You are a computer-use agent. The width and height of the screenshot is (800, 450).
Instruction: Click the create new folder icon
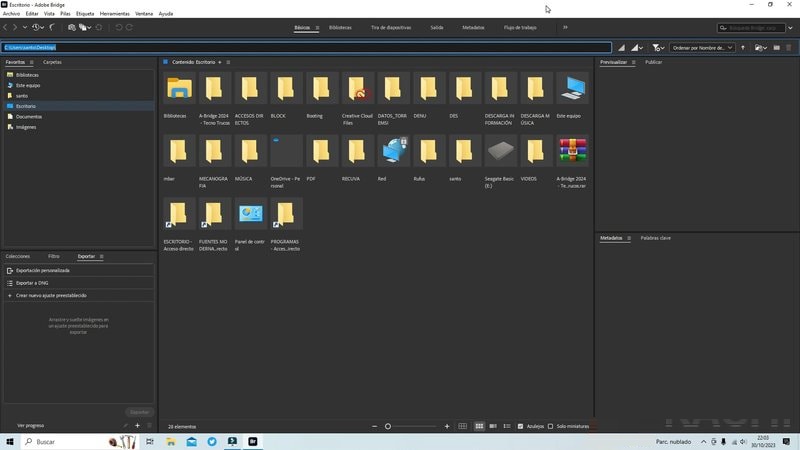tap(777, 47)
